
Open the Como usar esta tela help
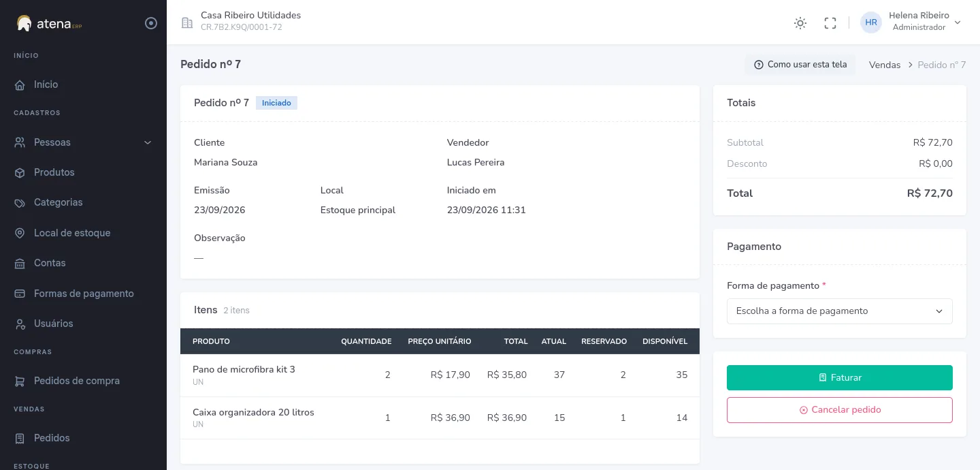click(800, 65)
